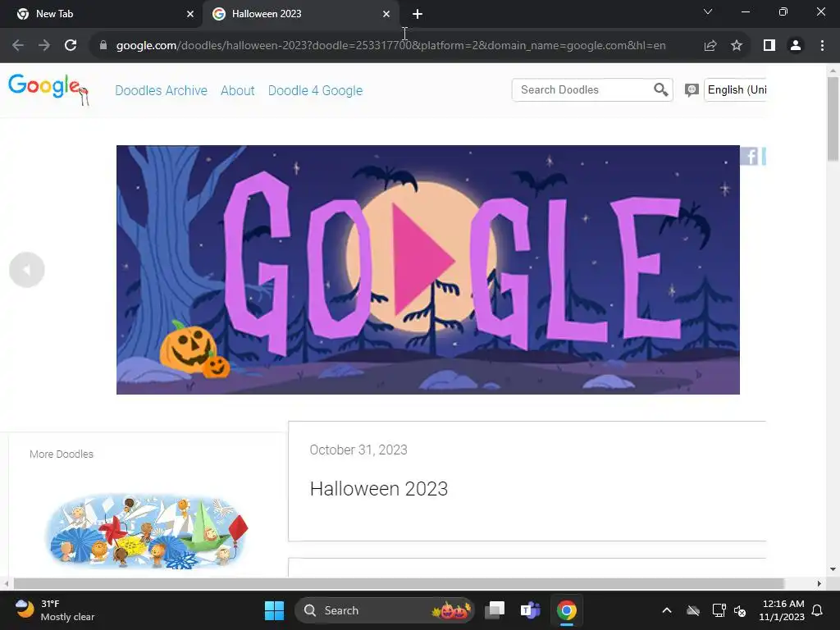840x630 pixels.
Task: Click the cloud sync tray icon
Action: 693,610
